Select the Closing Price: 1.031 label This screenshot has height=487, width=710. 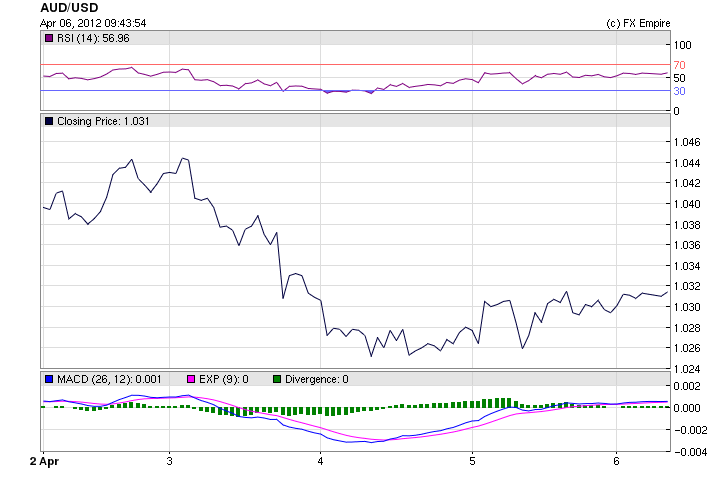[x=103, y=121]
